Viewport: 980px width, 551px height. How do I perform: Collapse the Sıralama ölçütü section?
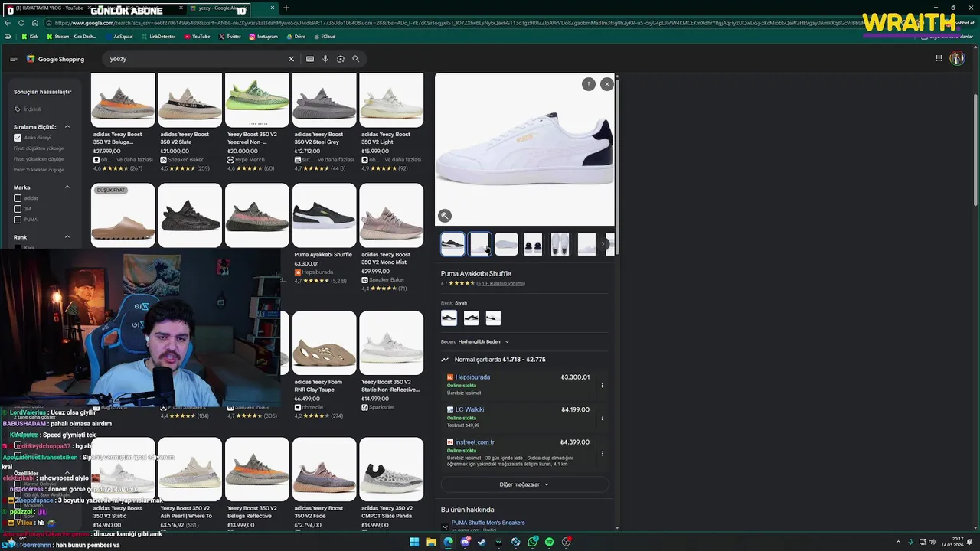click(x=67, y=127)
